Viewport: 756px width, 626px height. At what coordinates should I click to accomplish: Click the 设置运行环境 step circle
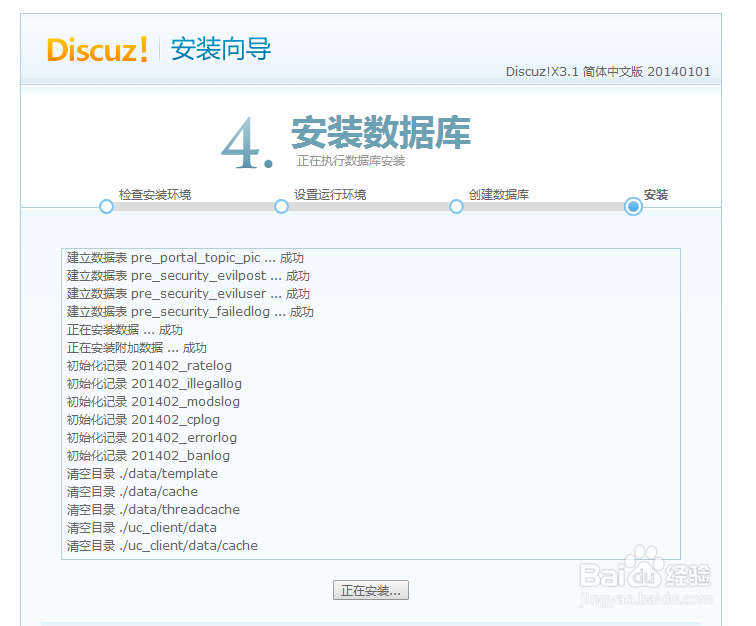pyautogui.click(x=281, y=206)
